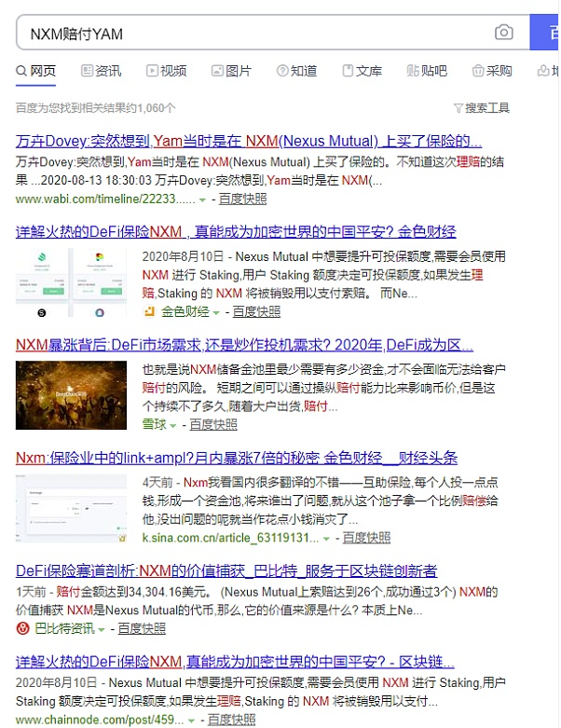Open result Nxm:保险业中的link+ampl

[x=237, y=458]
